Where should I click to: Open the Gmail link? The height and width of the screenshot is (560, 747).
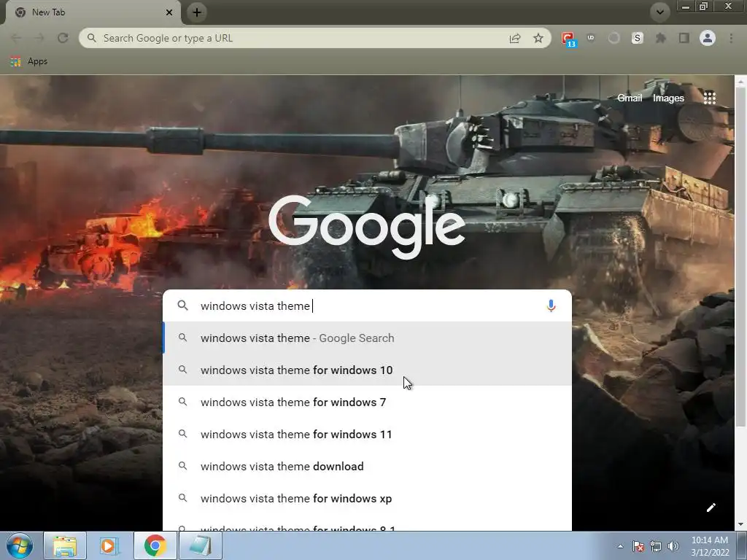630,98
